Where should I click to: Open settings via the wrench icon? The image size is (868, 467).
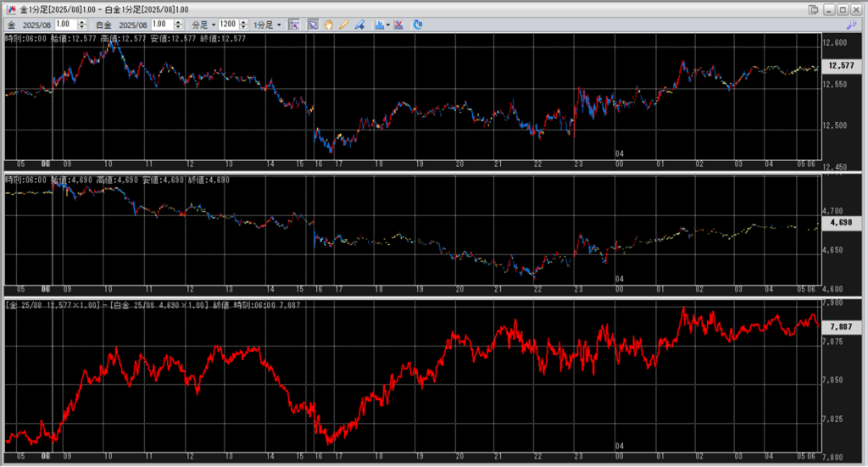click(x=852, y=25)
